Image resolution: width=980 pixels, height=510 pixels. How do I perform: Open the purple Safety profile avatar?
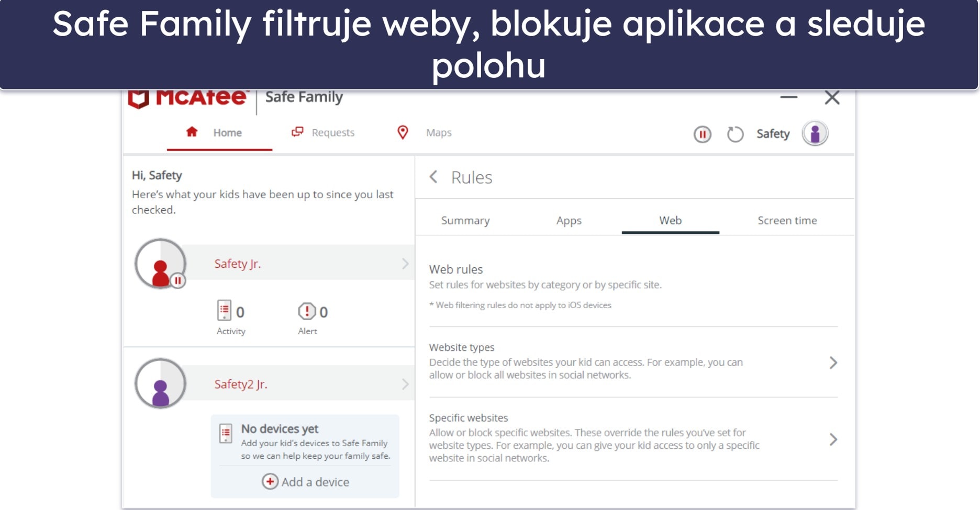(815, 133)
